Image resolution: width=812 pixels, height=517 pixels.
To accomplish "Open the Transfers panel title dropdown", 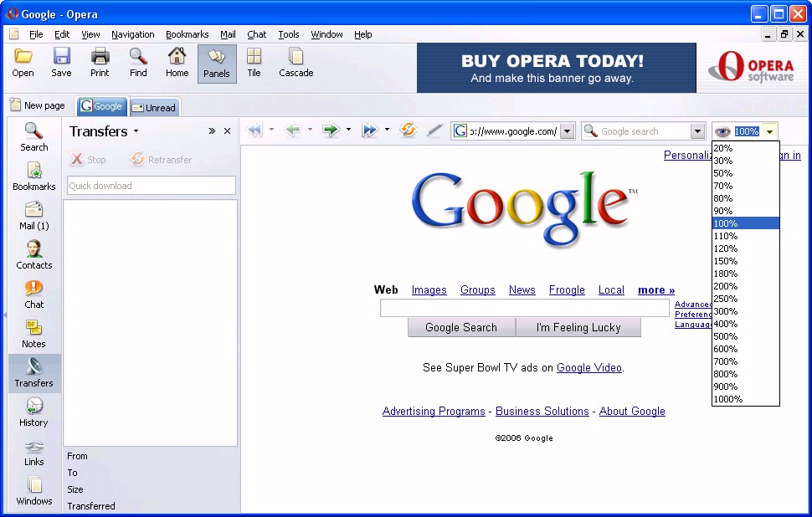I will click(136, 132).
